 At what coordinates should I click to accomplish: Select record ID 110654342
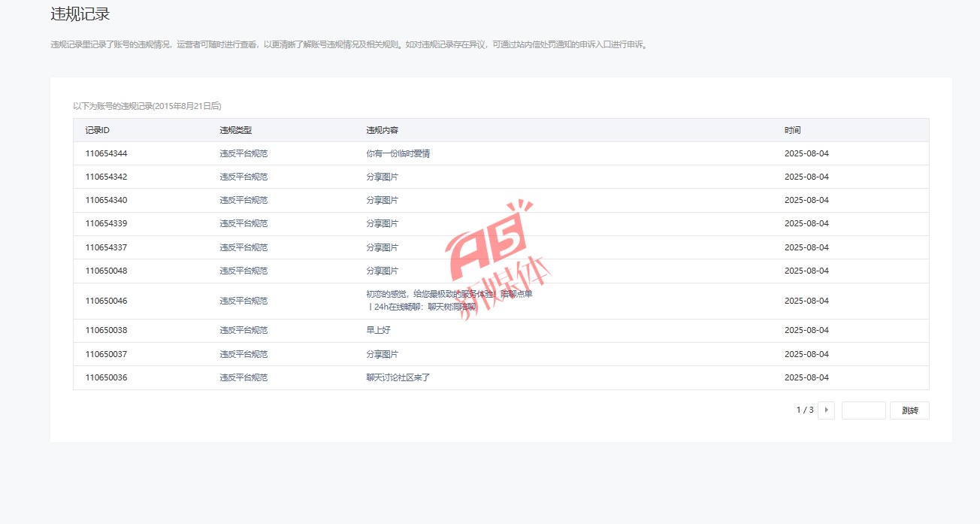click(106, 177)
